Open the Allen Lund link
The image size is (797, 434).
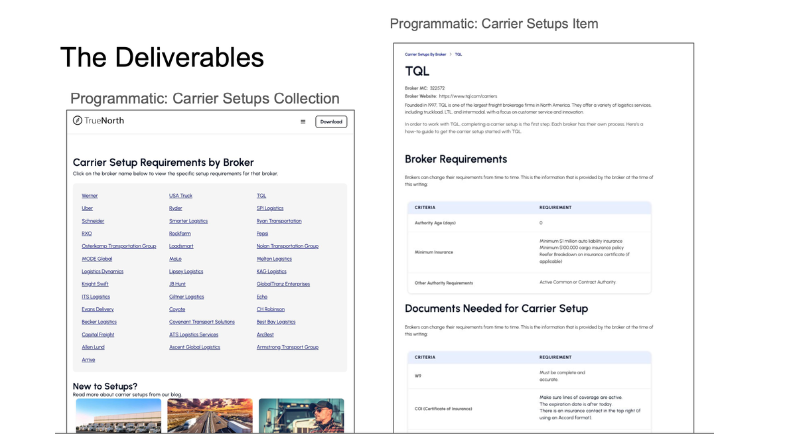point(93,347)
